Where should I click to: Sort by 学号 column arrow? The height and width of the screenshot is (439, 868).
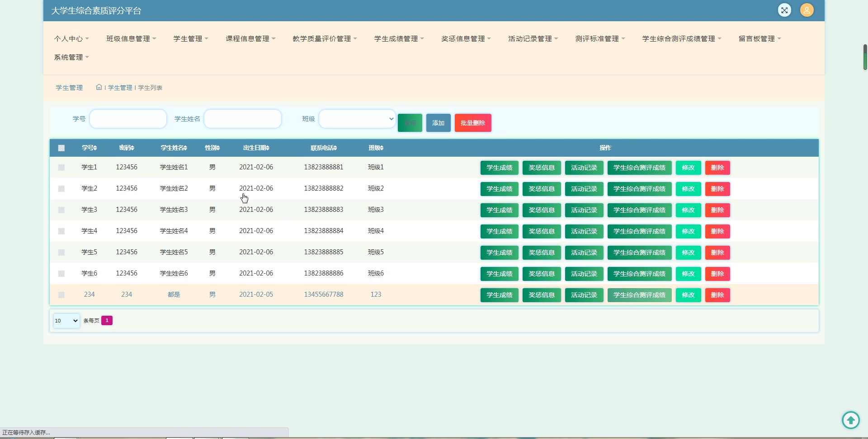(x=95, y=148)
